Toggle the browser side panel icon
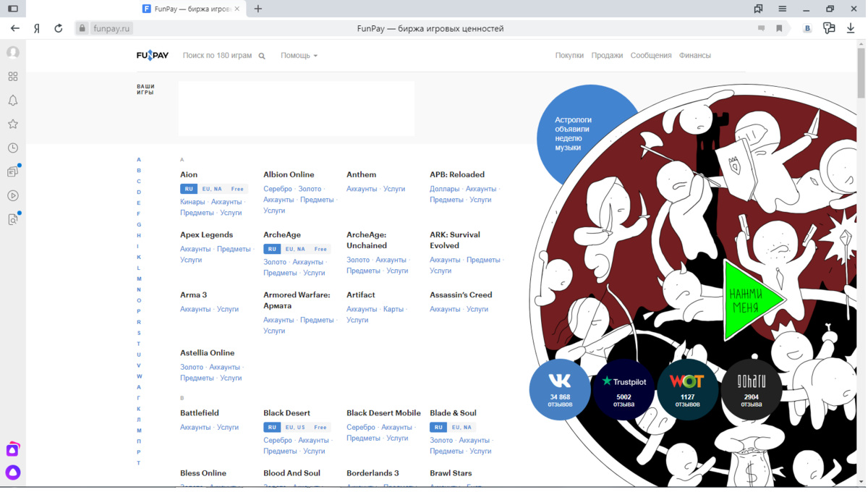The image size is (868, 492). pyautogui.click(x=13, y=9)
